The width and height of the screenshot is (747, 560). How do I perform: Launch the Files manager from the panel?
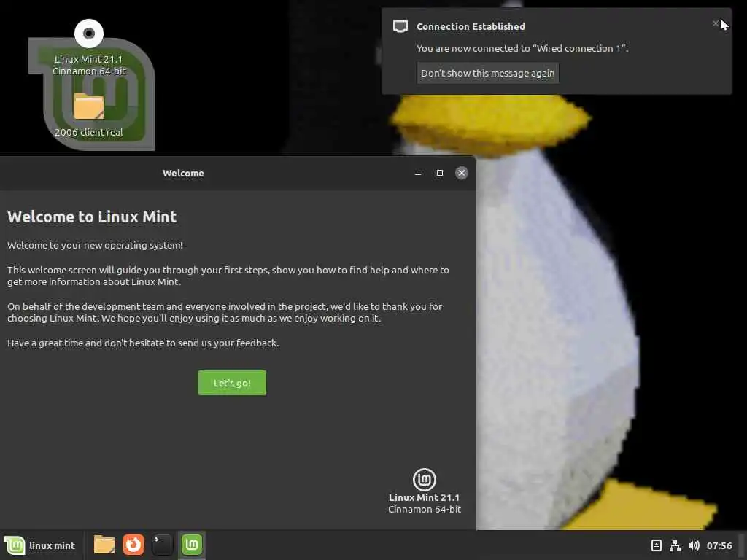[x=104, y=545]
